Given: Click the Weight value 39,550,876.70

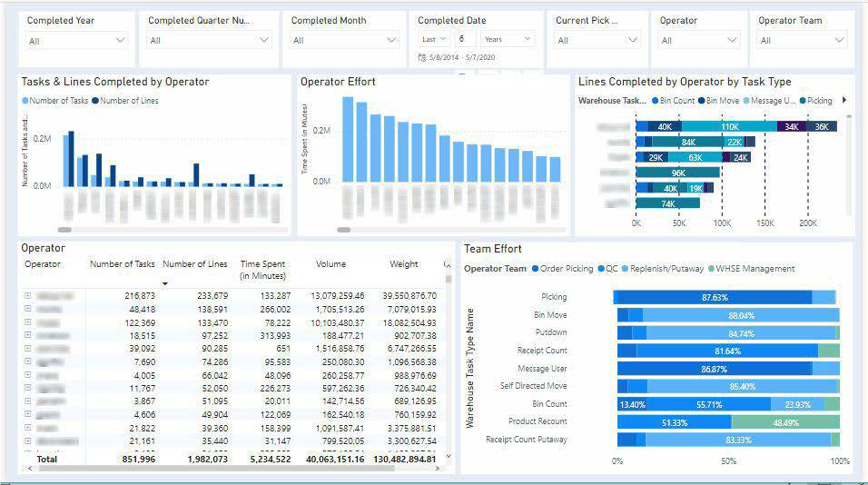Looking at the screenshot, I should pyautogui.click(x=409, y=296).
